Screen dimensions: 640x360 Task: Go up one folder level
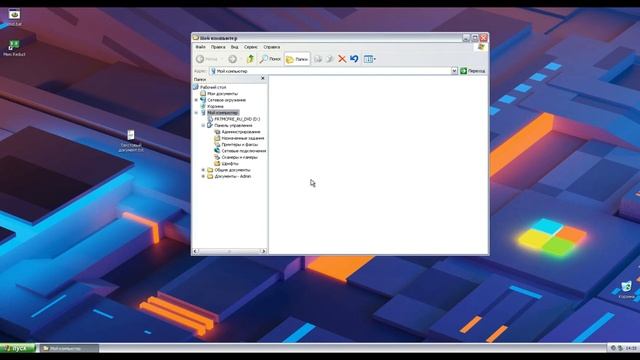pos(250,59)
